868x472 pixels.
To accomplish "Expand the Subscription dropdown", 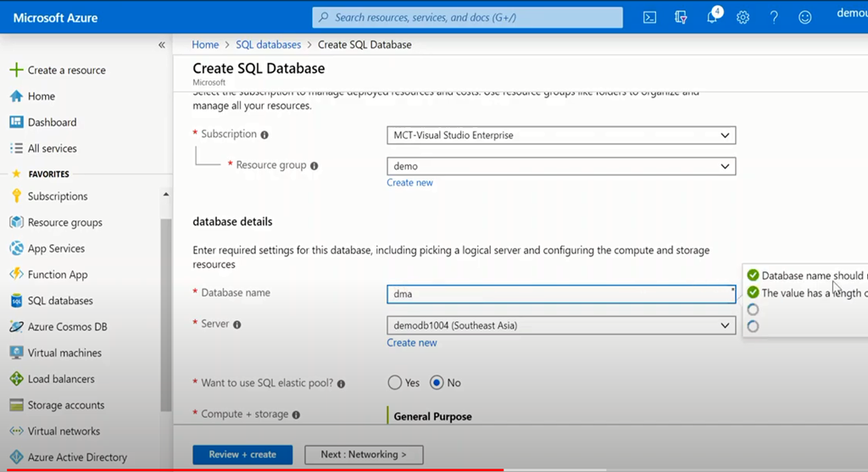I will coord(560,135).
